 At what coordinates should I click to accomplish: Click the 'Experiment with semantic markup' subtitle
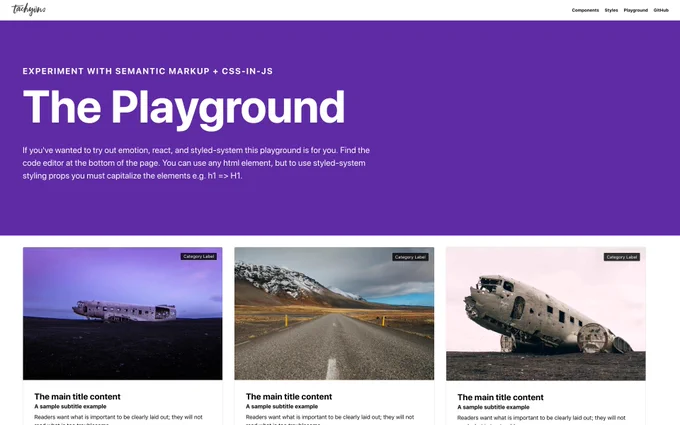[x=147, y=71]
